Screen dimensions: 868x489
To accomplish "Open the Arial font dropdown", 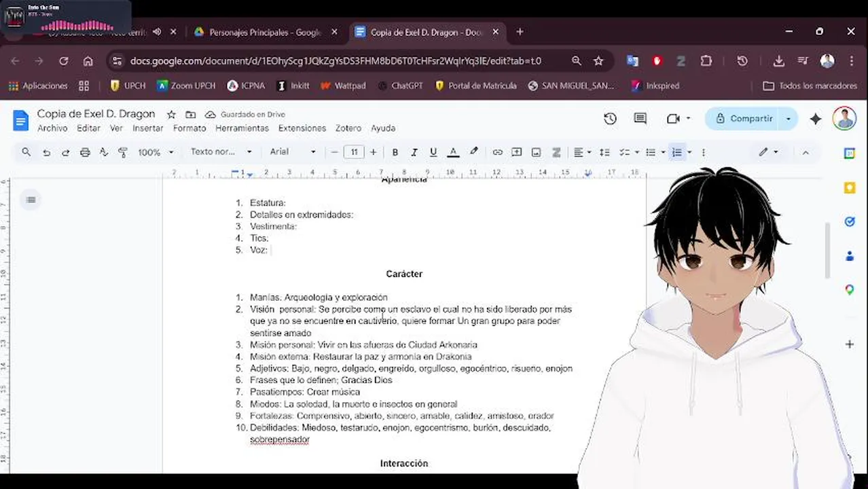I will coord(293,152).
